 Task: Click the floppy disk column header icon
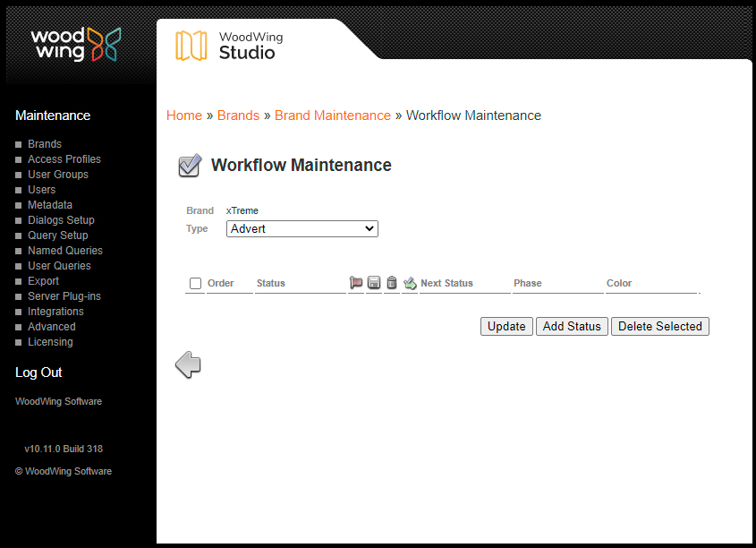[x=374, y=283]
